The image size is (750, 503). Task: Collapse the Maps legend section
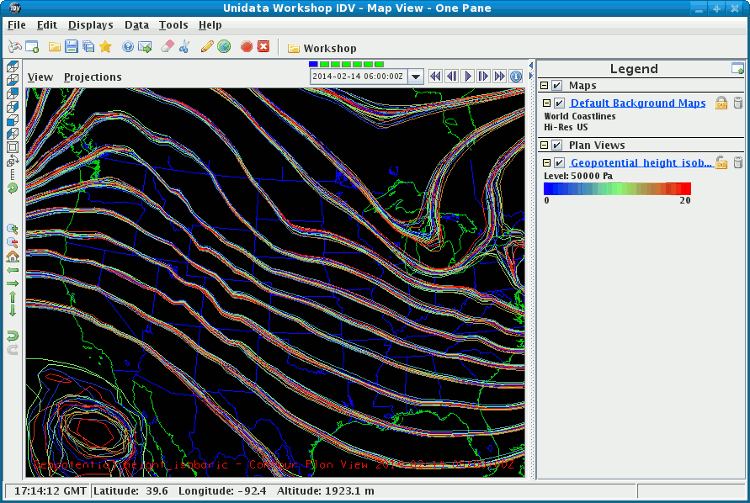coord(545,86)
